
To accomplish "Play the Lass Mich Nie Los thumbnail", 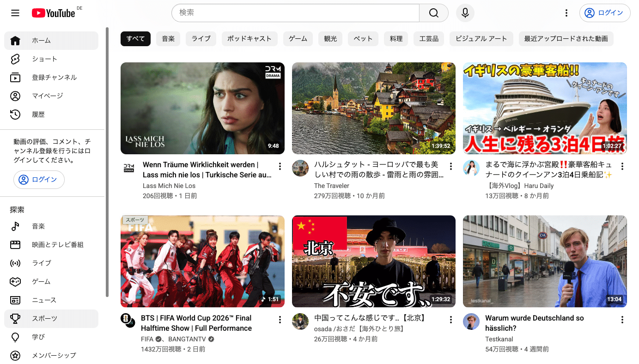I will [202, 108].
